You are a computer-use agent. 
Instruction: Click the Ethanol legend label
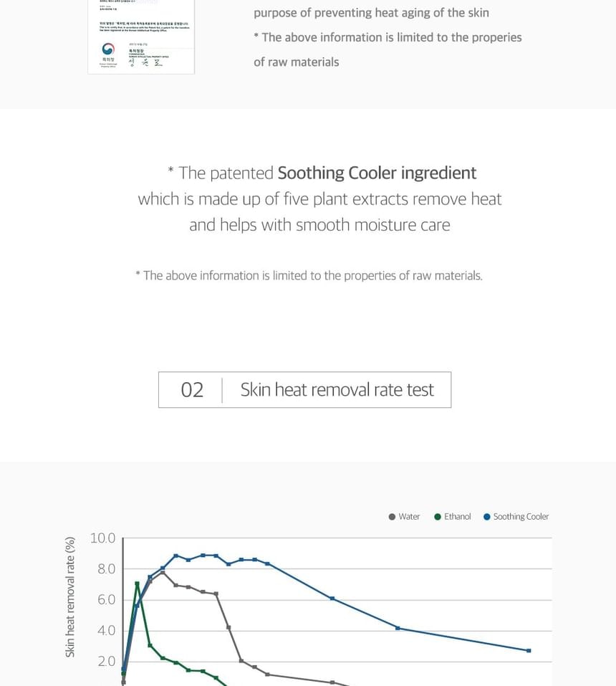pyautogui.click(x=458, y=517)
